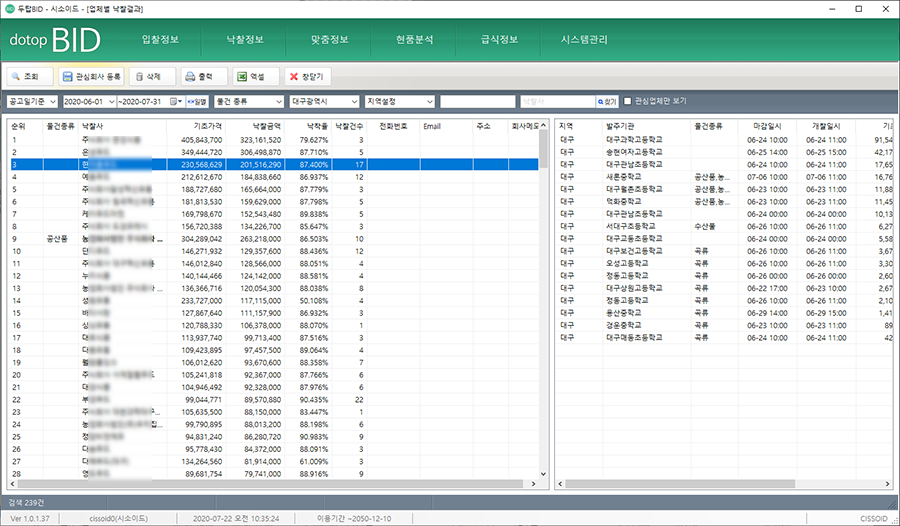Expand the 공고일기준 dropdown
900x526 pixels.
[x=30, y=101]
